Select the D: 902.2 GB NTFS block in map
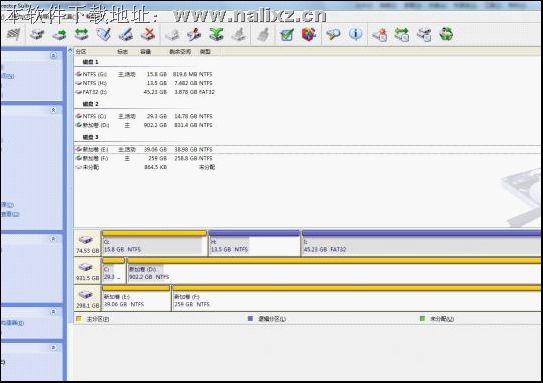 [334, 271]
